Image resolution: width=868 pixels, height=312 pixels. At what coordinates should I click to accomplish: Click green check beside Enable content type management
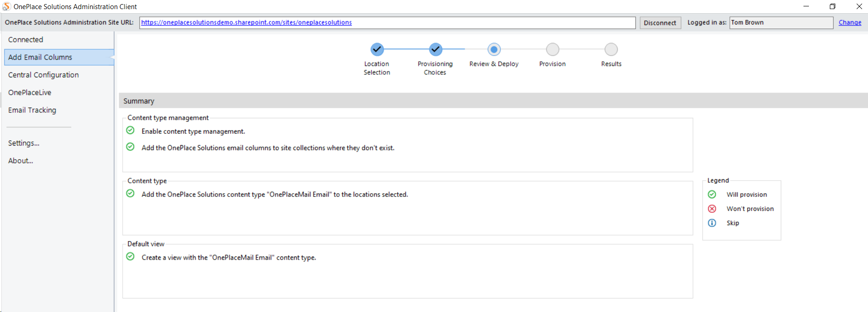pyautogui.click(x=130, y=131)
